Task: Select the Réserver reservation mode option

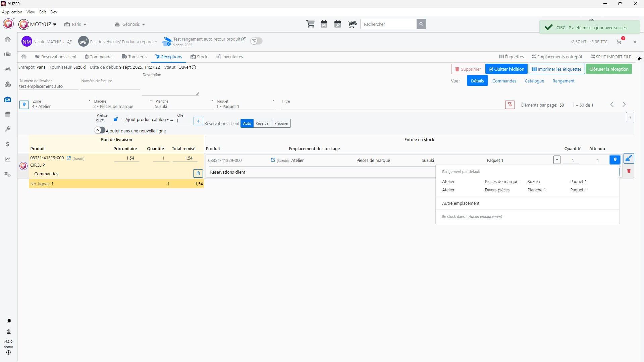Action: [x=263, y=123]
